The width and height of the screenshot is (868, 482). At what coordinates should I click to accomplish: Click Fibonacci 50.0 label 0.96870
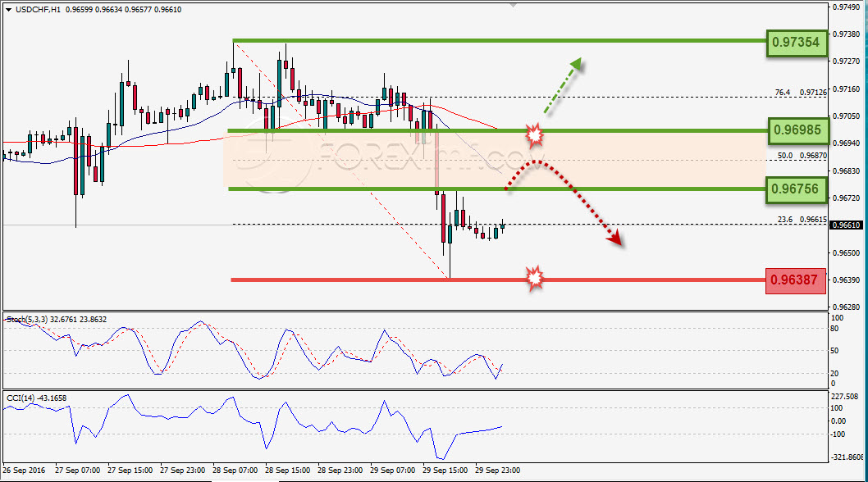coord(802,156)
